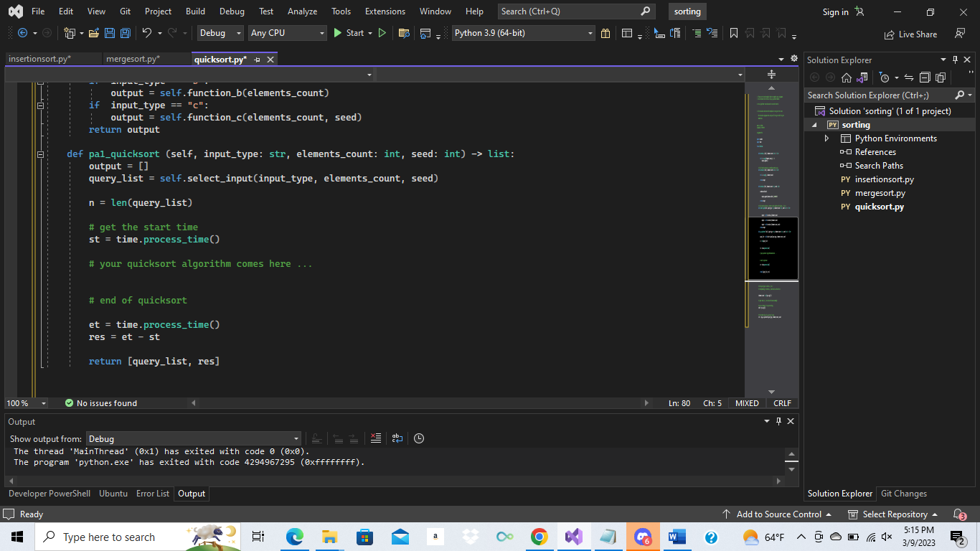Expand the Python Environments tree node
980x551 pixels.
click(827, 138)
